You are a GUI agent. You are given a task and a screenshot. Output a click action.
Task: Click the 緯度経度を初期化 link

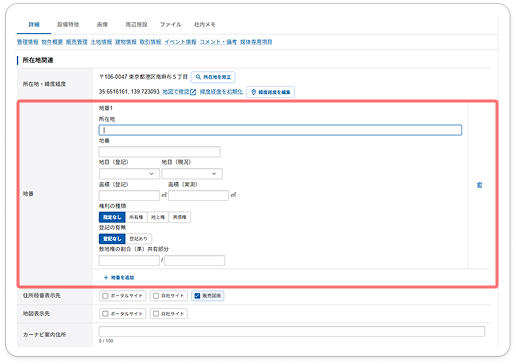click(x=221, y=92)
